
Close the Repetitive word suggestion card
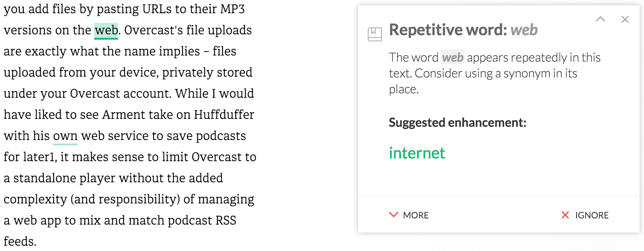point(625,19)
